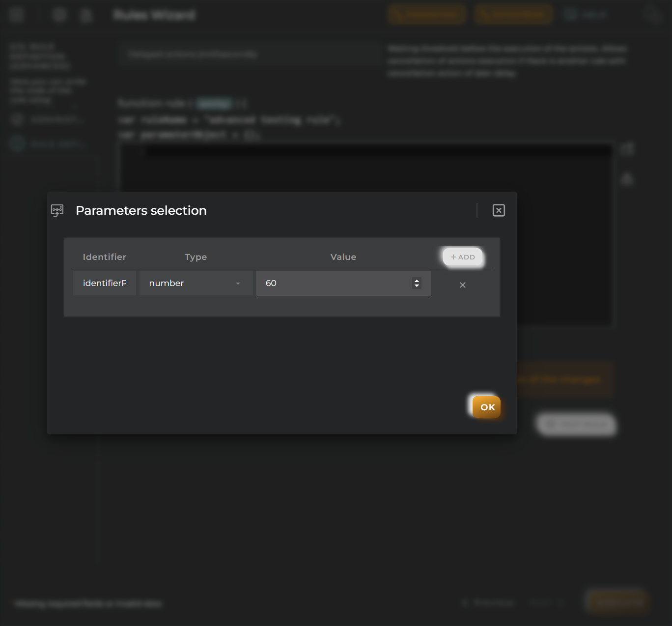Remove the identifierP parameter row

pyautogui.click(x=463, y=285)
